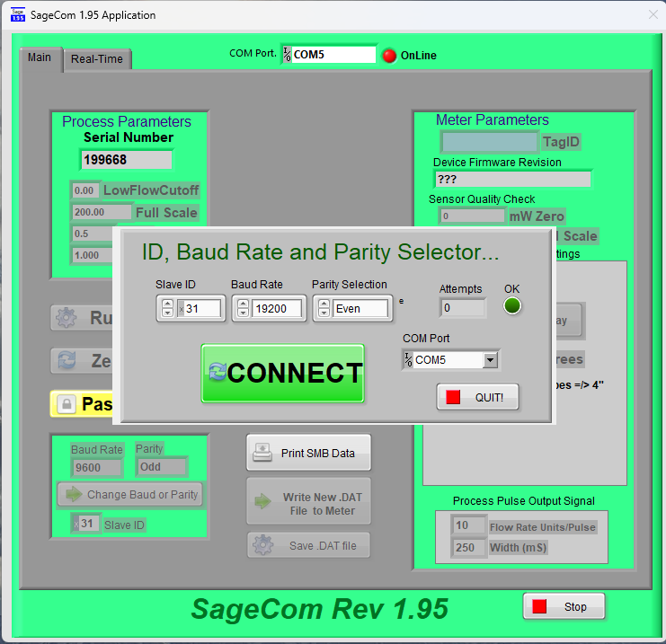Click the Width (mS) value 250
The width and height of the screenshot is (666, 644).
click(468, 547)
